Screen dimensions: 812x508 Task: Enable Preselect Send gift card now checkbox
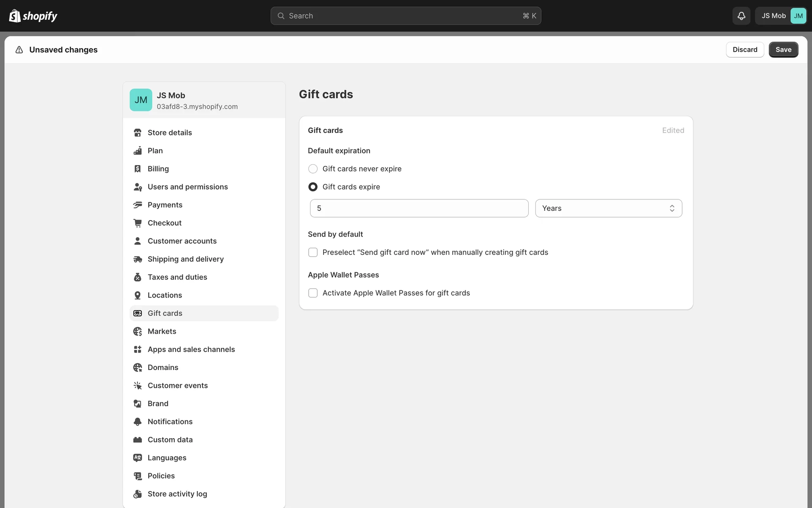[x=313, y=252]
